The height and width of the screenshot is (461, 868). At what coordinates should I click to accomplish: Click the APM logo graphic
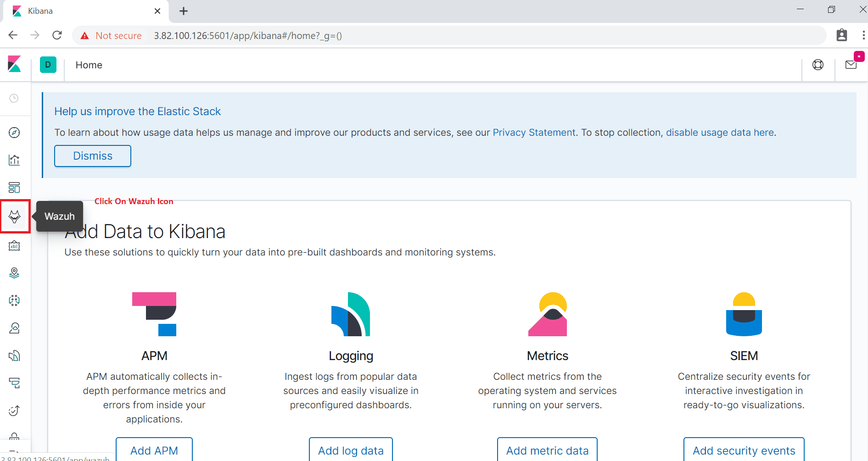[154, 314]
